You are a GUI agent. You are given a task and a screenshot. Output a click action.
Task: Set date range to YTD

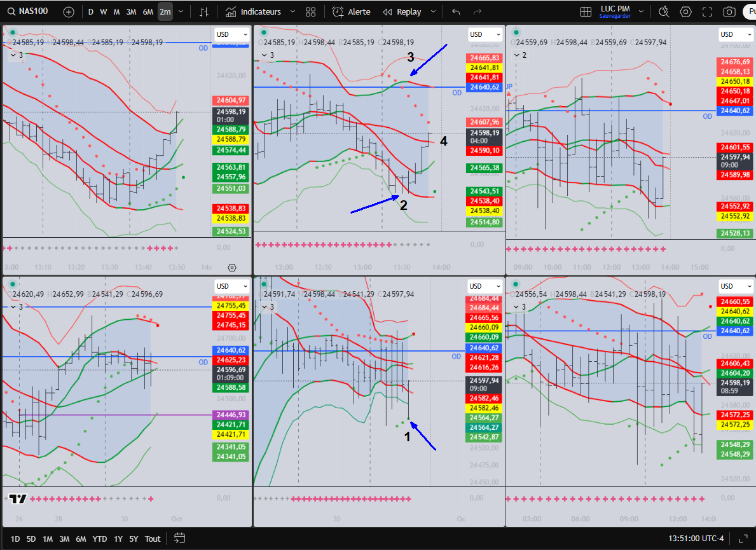coord(99,539)
